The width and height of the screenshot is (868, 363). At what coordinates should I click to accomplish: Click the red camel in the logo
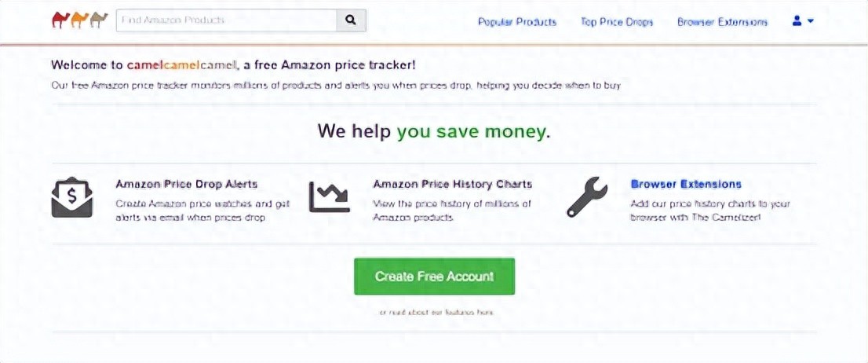pyautogui.click(x=60, y=20)
